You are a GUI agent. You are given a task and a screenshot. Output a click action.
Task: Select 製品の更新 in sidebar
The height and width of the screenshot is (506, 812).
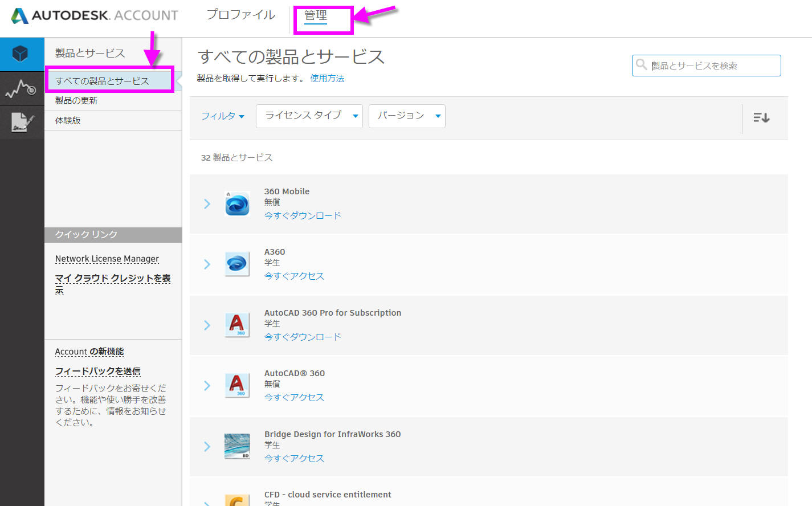pyautogui.click(x=76, y=100)
